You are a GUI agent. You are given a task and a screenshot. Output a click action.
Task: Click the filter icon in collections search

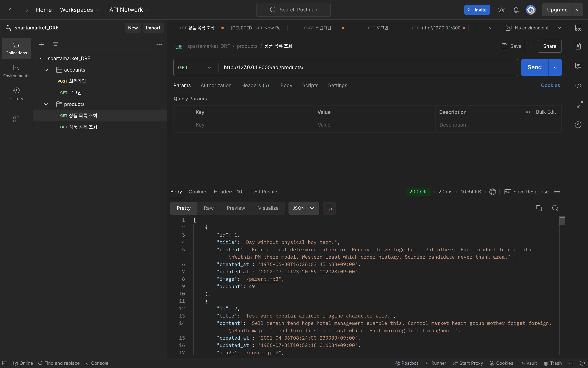(55, 45)
